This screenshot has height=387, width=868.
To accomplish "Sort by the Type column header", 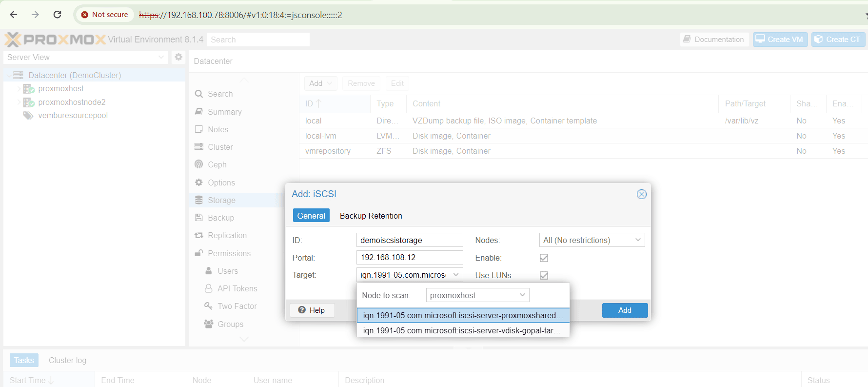I will coord(388,103).
